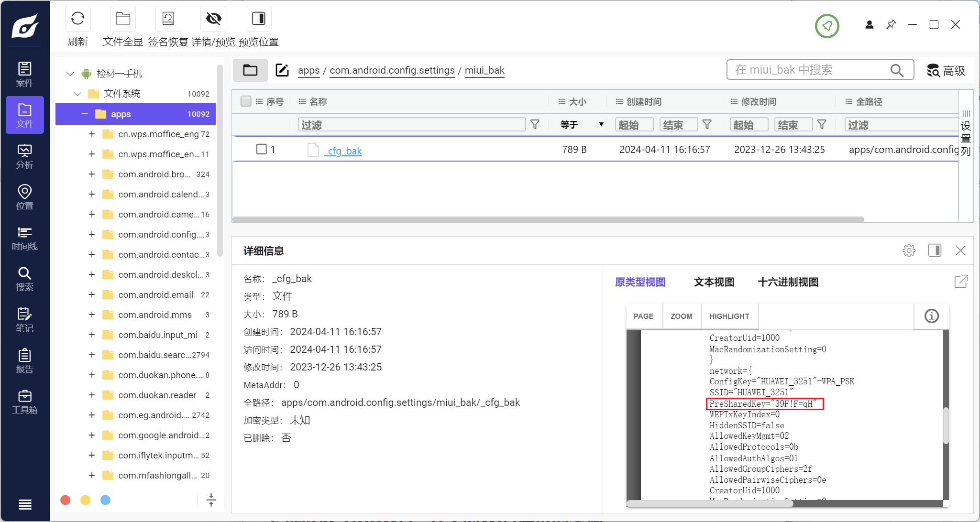Click the 文件全显 folder icon
This screenshot has width=980, height=522.
(123, 19)
